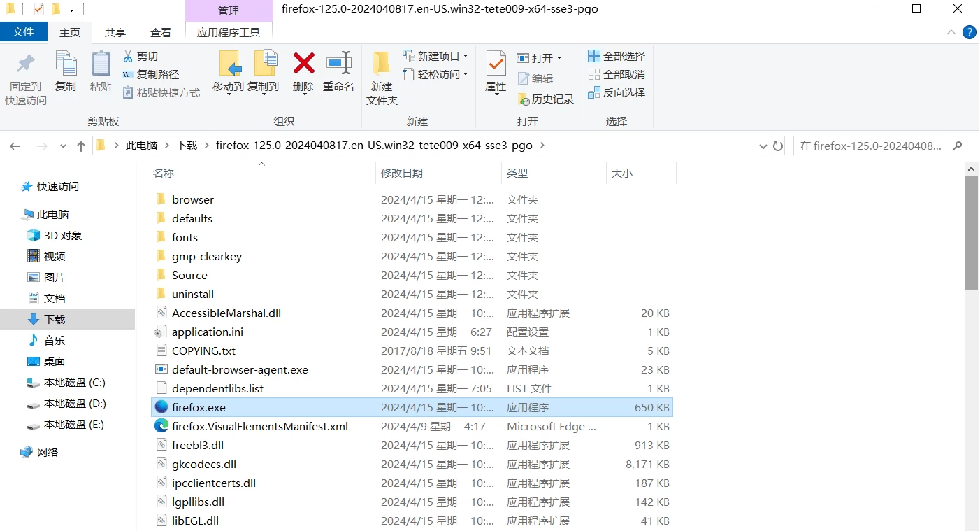Open Help with the blue question mark icon
Viewport: 980px width, 531px height.
tap(971, 31)
